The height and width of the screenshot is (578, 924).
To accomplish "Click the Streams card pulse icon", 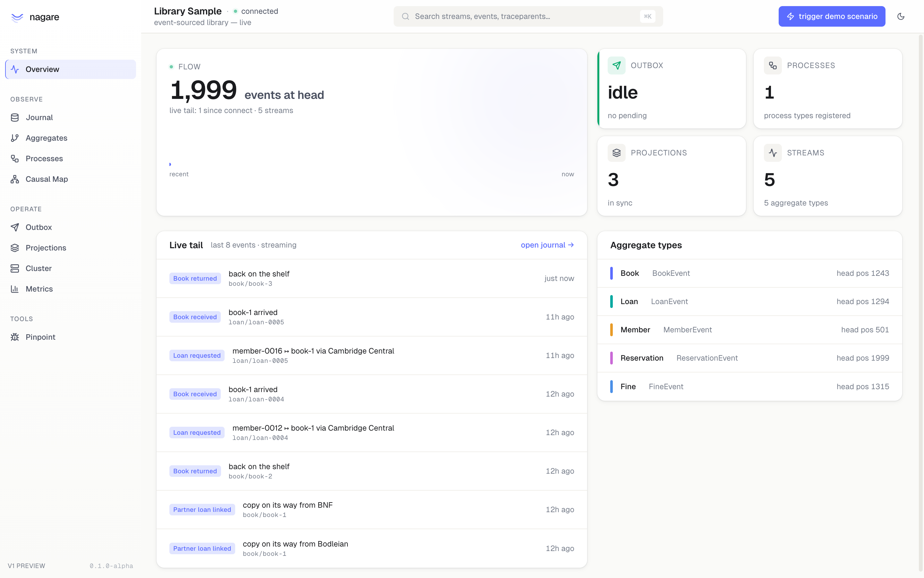I will pyautogui.click(x=773, y=153).
